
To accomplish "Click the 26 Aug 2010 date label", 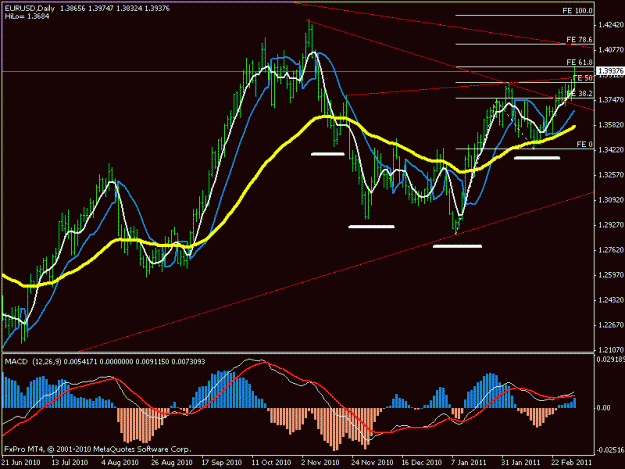I will [171, 462].
